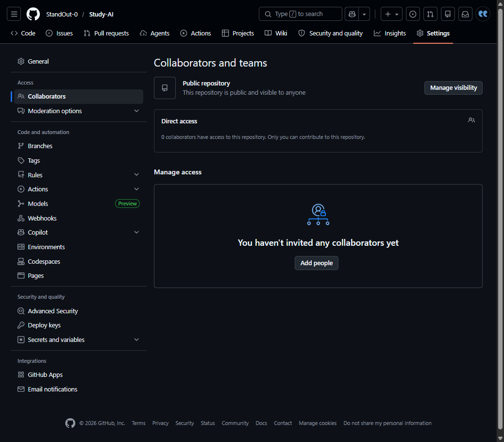Open Advanced Security settings

pyautogui.click(x=79, y=311)
